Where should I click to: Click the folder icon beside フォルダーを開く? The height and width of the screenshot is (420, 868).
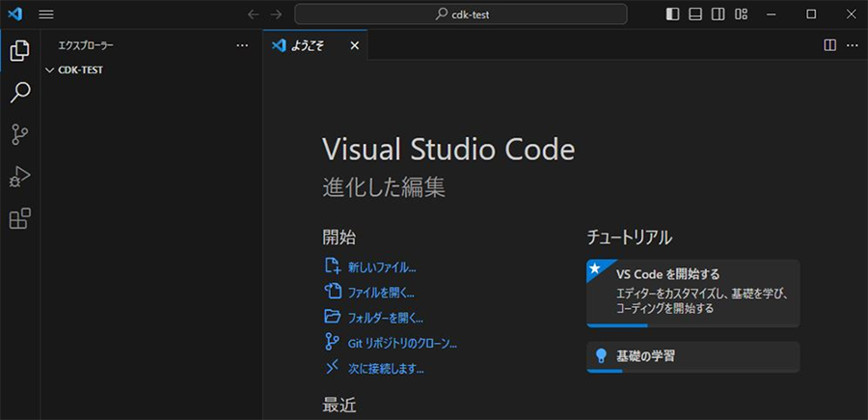(x=332, y=317)
